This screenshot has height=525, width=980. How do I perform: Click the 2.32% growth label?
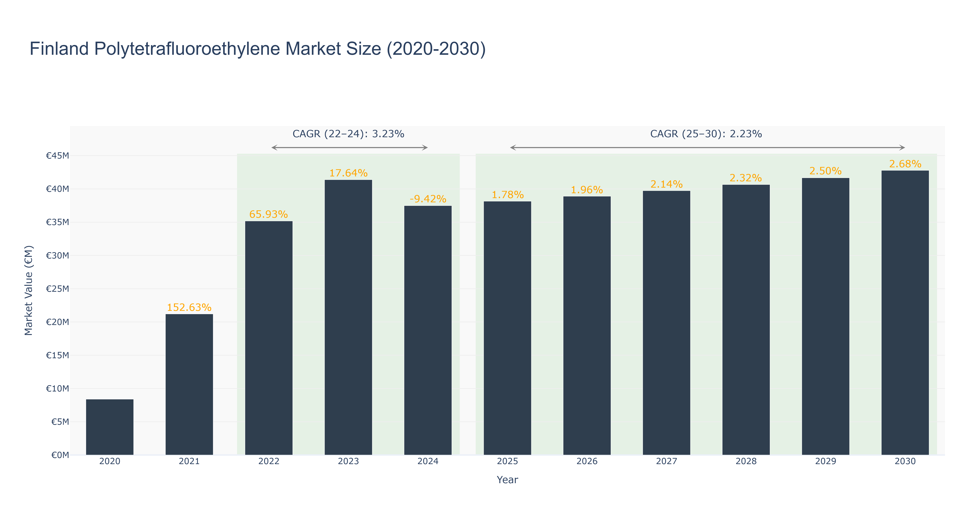point(746,178)
